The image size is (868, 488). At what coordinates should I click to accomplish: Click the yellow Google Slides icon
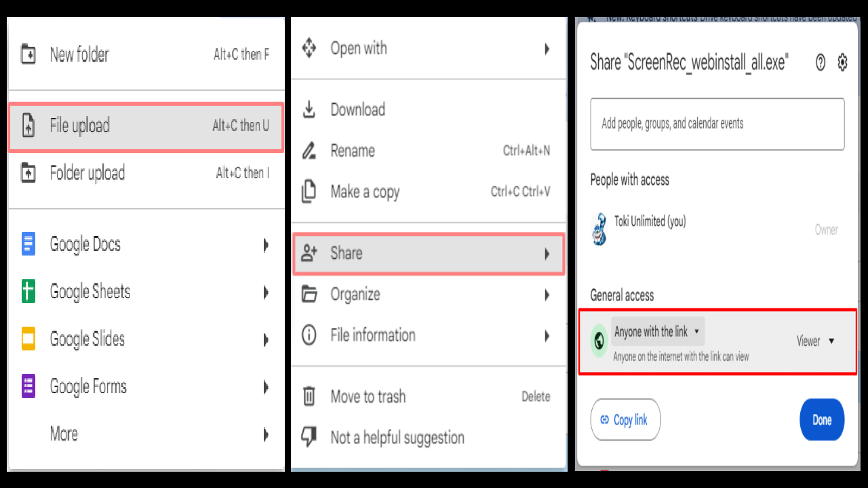tap(28, 339)
